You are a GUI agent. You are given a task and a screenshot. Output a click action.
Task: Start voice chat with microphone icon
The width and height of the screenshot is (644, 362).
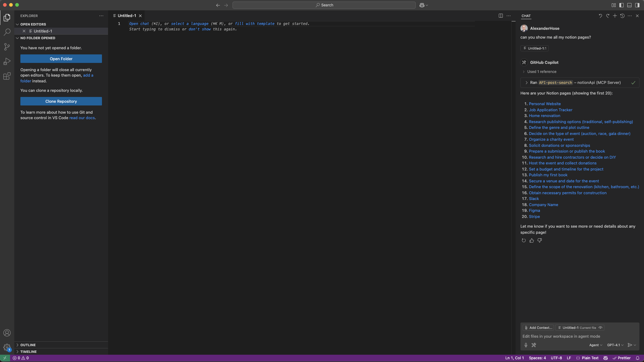click(x=526, y=345)
